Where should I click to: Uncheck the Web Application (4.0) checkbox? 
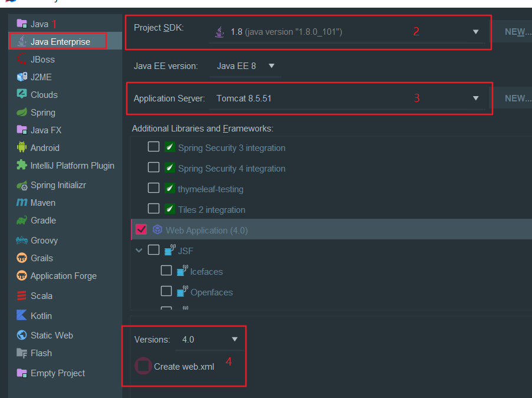pos(141,230)
